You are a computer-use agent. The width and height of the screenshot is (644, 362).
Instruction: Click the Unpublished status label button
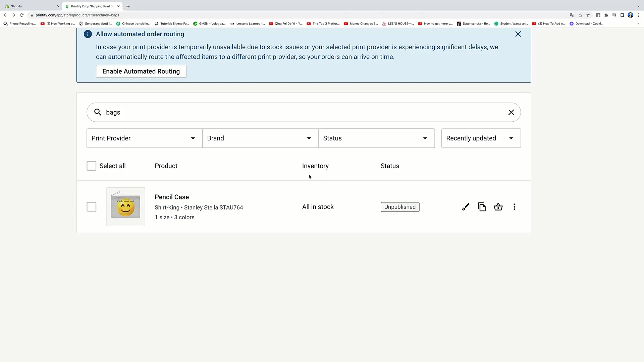point(400,207)
